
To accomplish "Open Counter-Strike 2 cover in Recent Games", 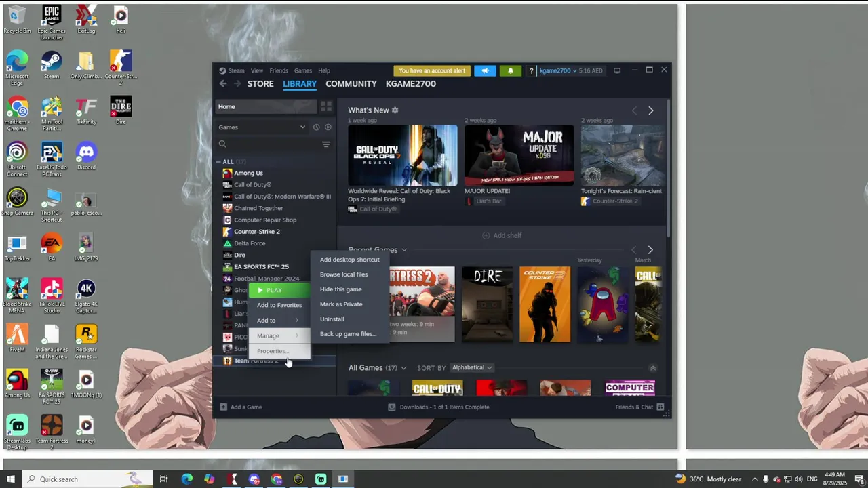I will pyautogui.click(x=545, y=304).
